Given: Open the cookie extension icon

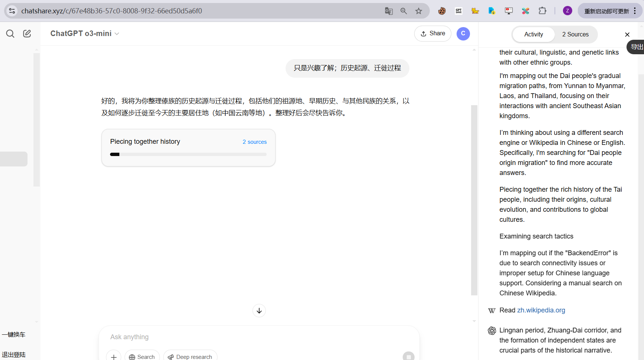Looking at the screenshot, I should pos(442,11).
